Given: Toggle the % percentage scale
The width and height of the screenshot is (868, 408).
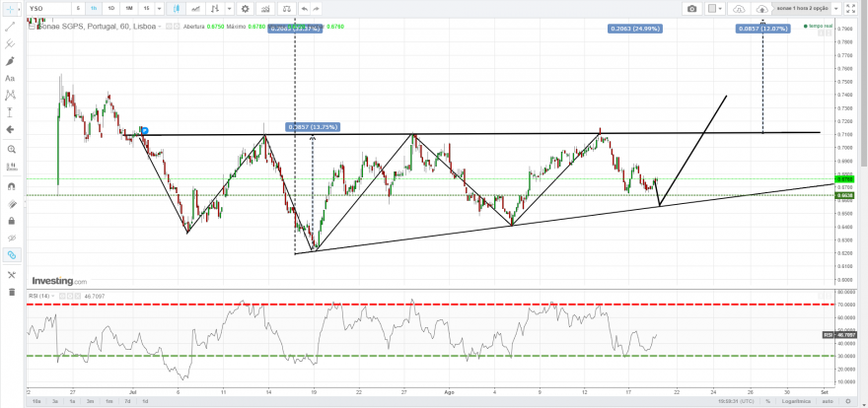Looking at the screenshot, I should (767, 401).
